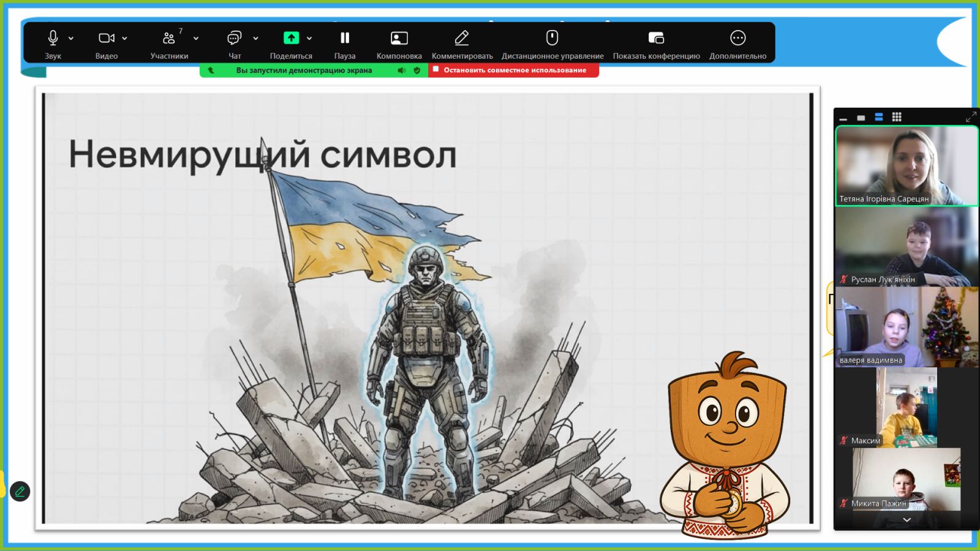Click the red Остановить совместное использование button

pos(513,70)
